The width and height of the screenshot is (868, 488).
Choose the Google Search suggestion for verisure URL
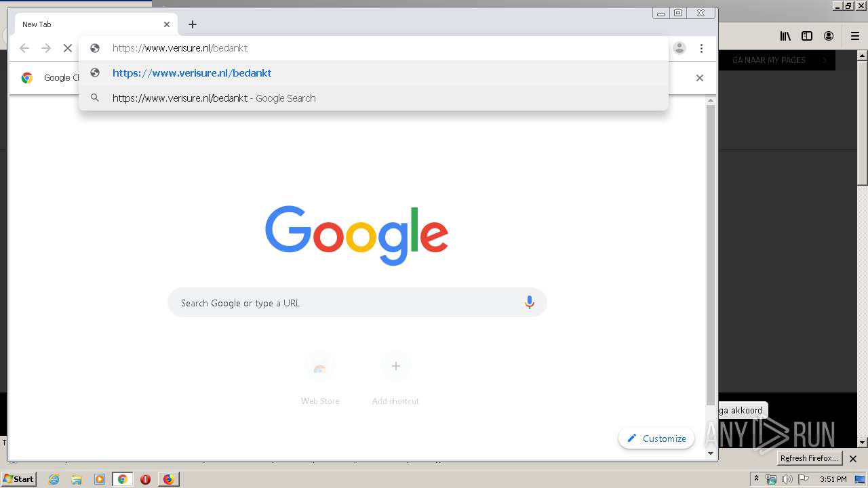tap(374, 98)
